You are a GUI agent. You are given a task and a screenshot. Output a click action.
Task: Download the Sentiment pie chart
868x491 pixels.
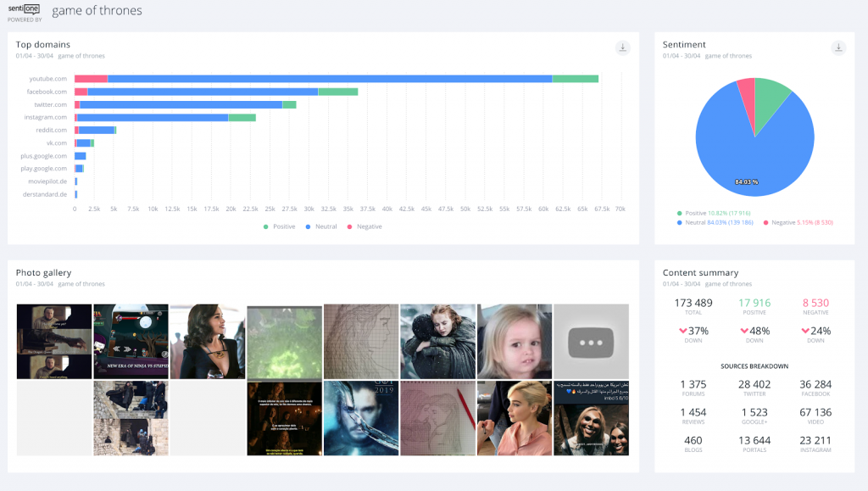pyautogui.click(x=838, y=47)
